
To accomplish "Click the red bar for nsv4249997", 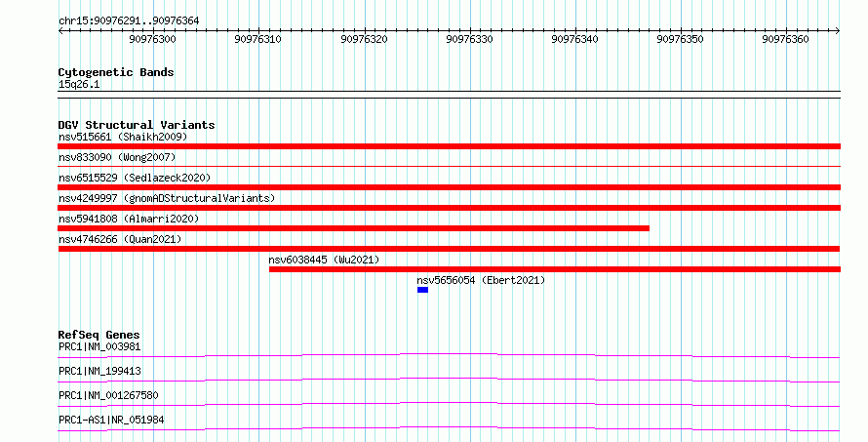I will 449,208.
